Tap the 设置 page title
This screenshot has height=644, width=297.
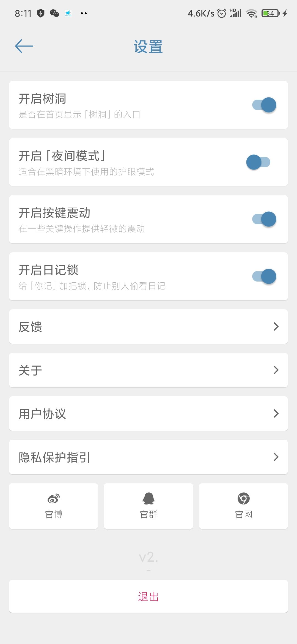pyautogui.click(x=148, y=47)
